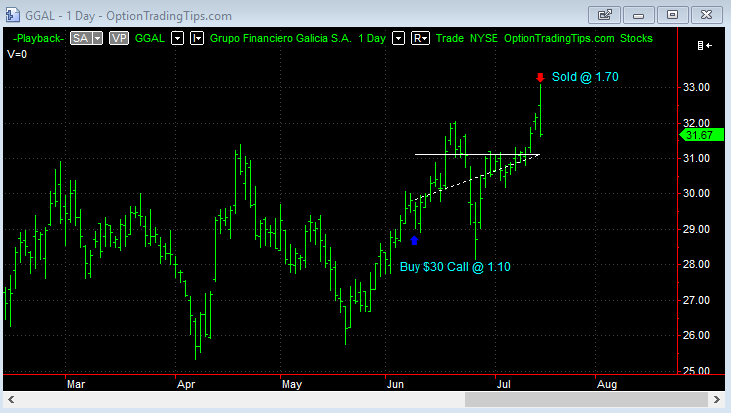731x413 pixels.
Task: Click the Stocks label
Action: (x=636, y=38)
